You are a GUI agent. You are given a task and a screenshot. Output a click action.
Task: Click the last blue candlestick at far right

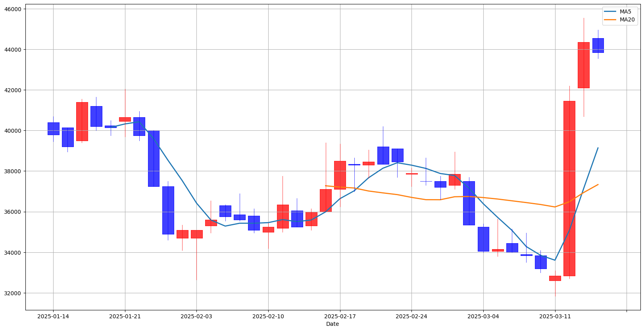pyautogui.click(x=598, y=45)
